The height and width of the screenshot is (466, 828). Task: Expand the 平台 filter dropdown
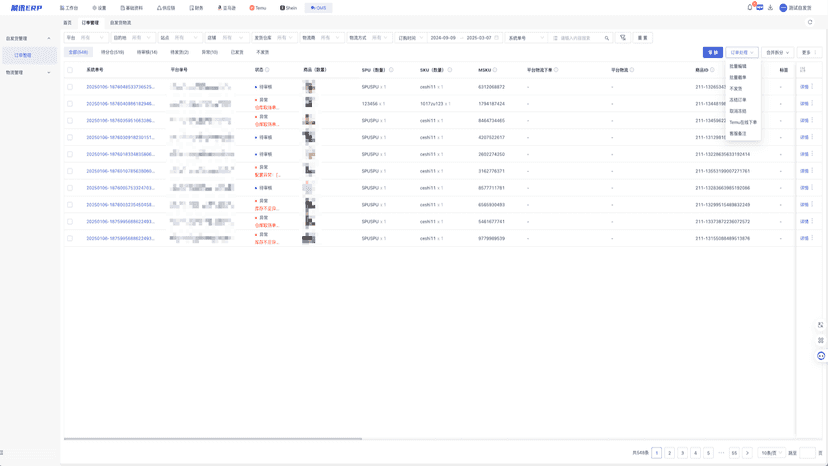point(86,38)
